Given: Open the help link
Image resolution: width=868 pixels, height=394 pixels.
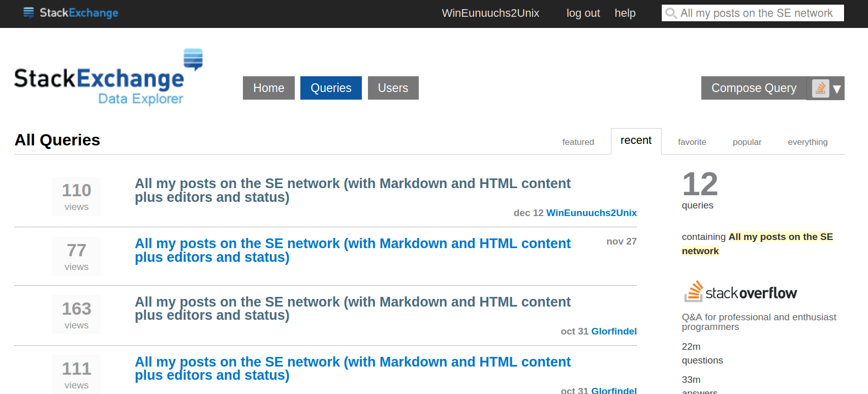Looking at the screenshot, I should [x=625, y=13].
